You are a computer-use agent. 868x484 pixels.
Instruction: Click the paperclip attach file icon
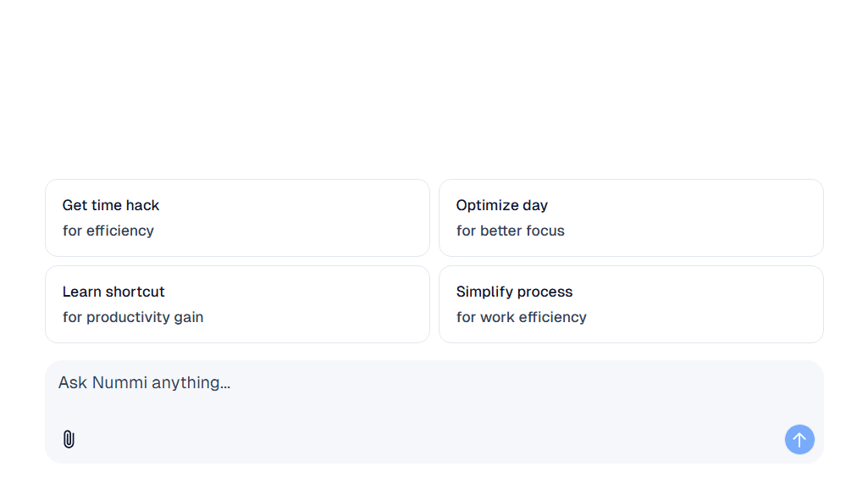(69, 439)
